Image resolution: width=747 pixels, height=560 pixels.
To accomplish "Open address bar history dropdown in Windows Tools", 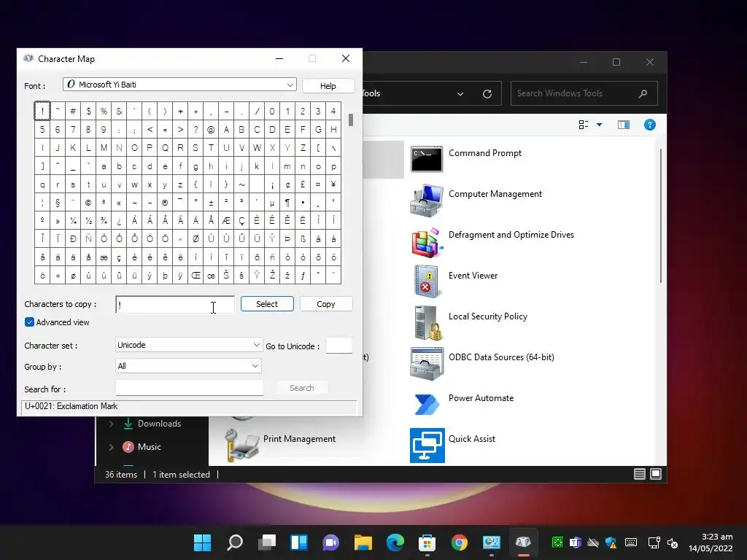I will point(460,94).
